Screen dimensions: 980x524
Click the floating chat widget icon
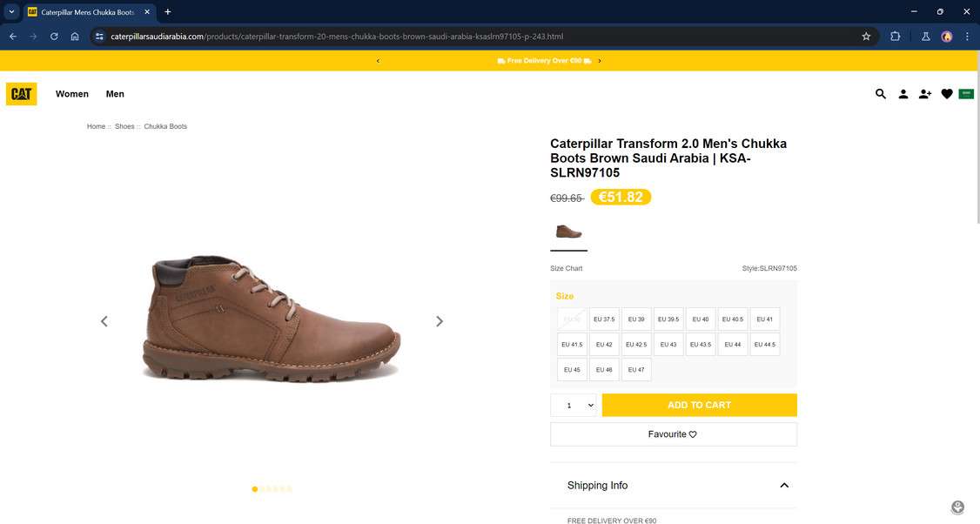click(957, 507)
